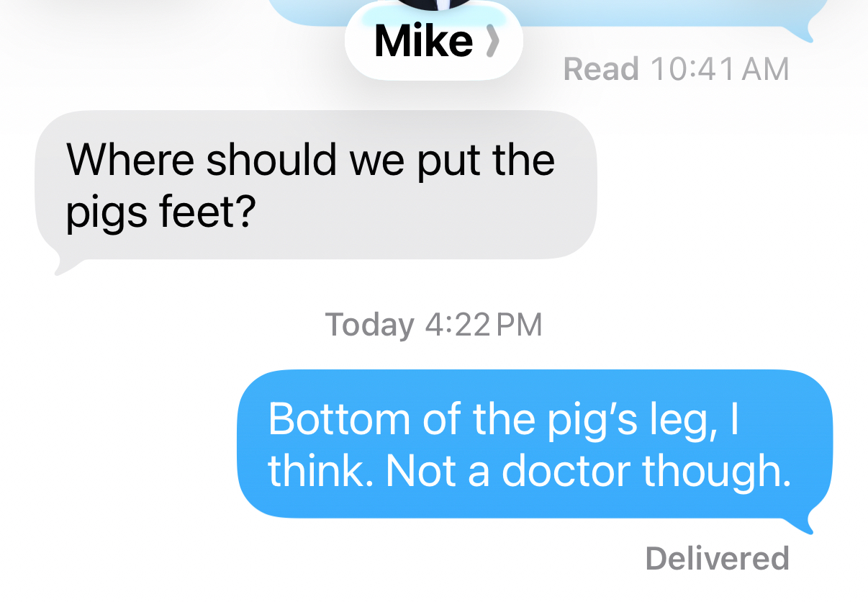Click the word "Read" in the receipt

[x=601, y=69]
